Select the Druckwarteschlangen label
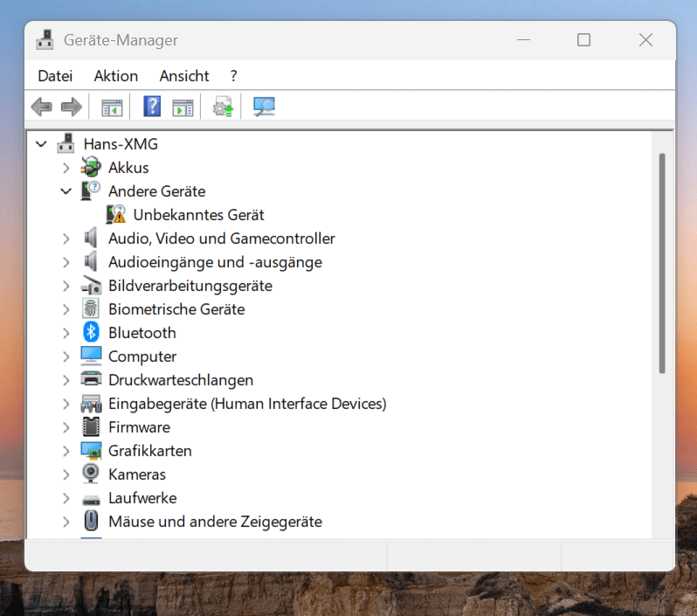 click(x=181, y=380)
